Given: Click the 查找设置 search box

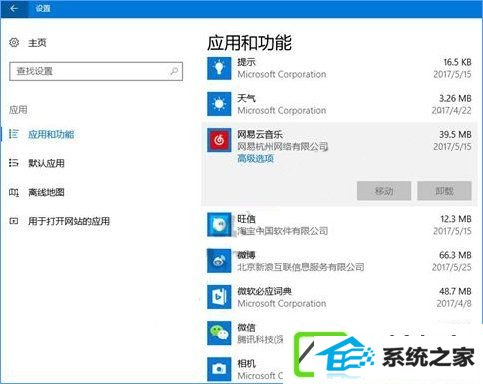Looking at the screenshot, I should (96, 71).
